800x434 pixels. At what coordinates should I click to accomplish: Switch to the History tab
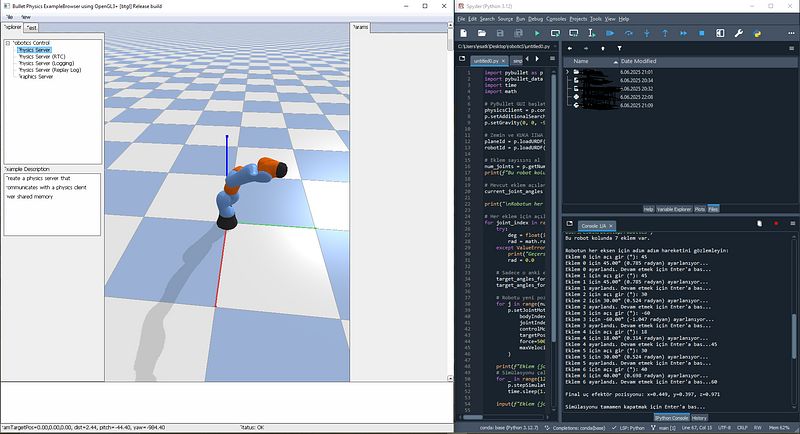[700, 417]
